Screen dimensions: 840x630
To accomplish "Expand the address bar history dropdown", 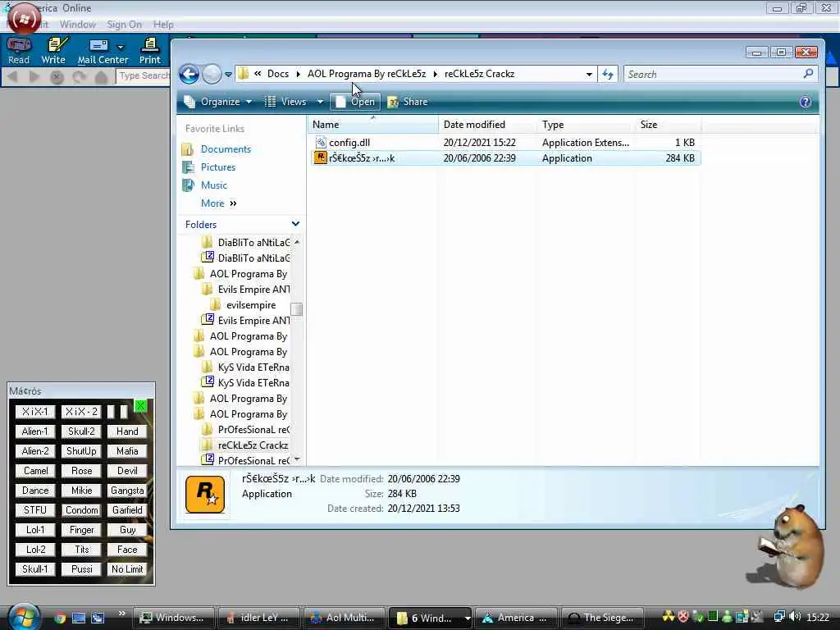I will point(589,75).
